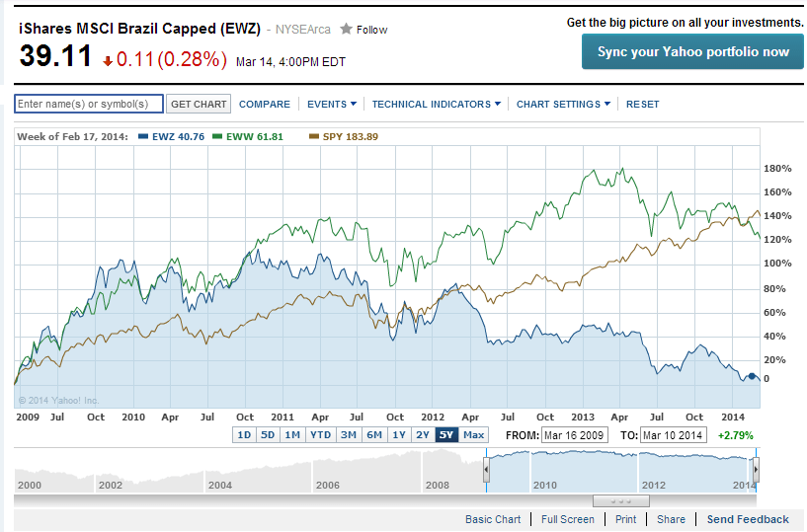Viewport: 807px width, 532px height.
Task: Click the horizontal scrollbar thumb below overview
Action: [620, 500]
